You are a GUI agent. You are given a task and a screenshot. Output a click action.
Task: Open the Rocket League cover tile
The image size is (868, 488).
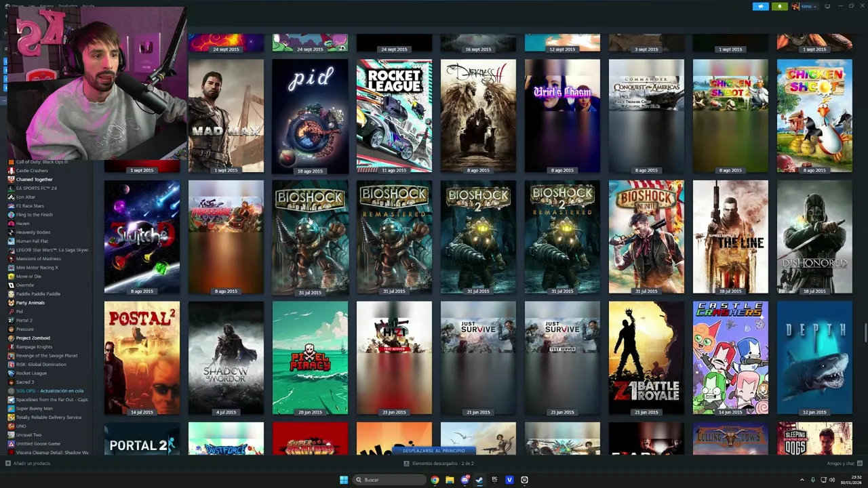click(394, 116)
